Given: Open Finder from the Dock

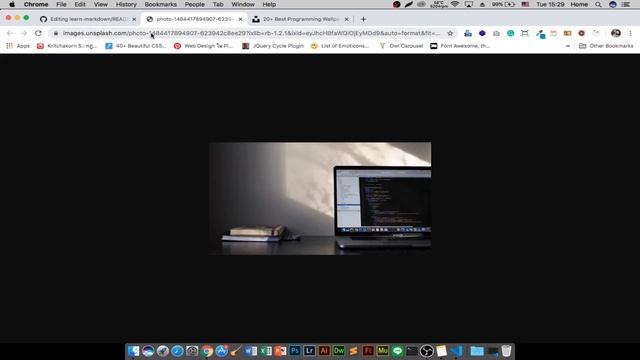Looking at the screenshot, I should click(x=133, y=351).
